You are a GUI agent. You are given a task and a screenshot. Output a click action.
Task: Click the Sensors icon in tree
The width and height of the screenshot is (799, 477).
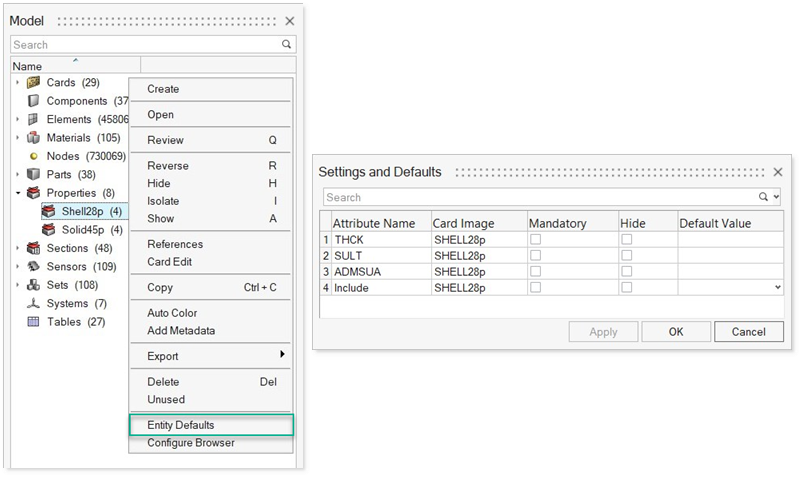(x=33, y=267)
